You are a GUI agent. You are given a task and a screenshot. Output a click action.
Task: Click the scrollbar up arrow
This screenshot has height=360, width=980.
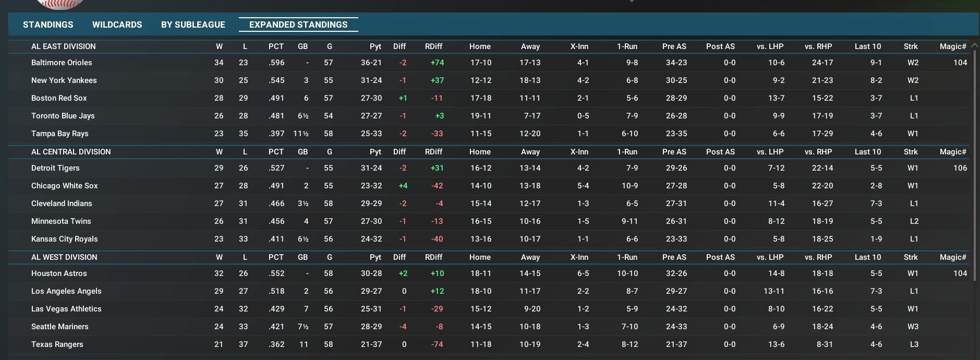point(974,46)
